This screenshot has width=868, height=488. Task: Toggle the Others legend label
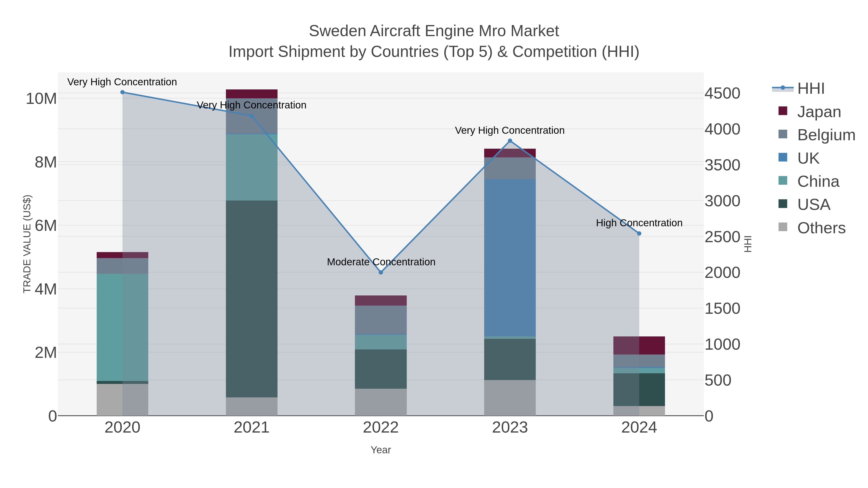pos(821,228)
